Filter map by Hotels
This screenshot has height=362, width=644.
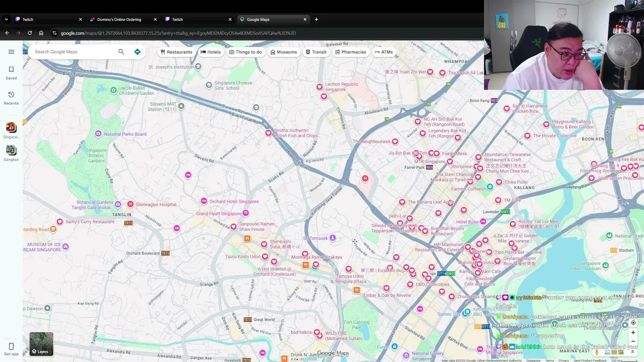point(211,52)
